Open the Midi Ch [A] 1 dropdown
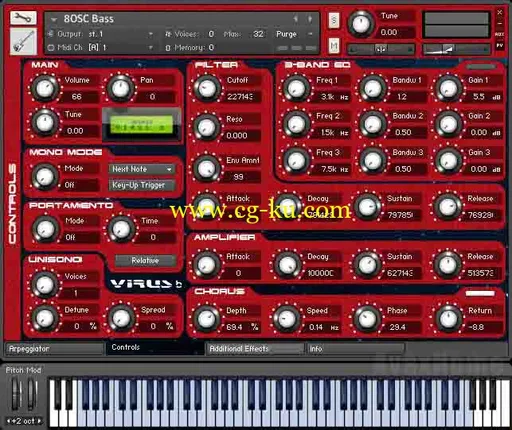This screenshot has height=430, width=512. point(150,48)
